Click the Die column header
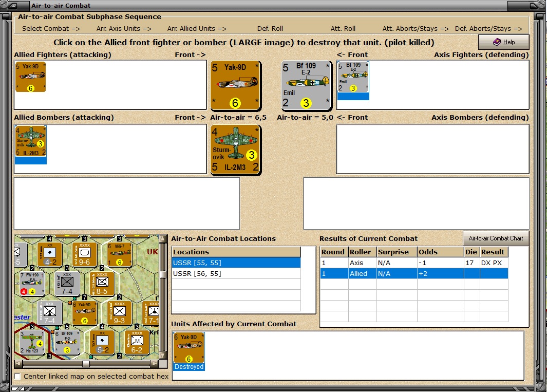 pyautogui.click(x=471, y=252)
